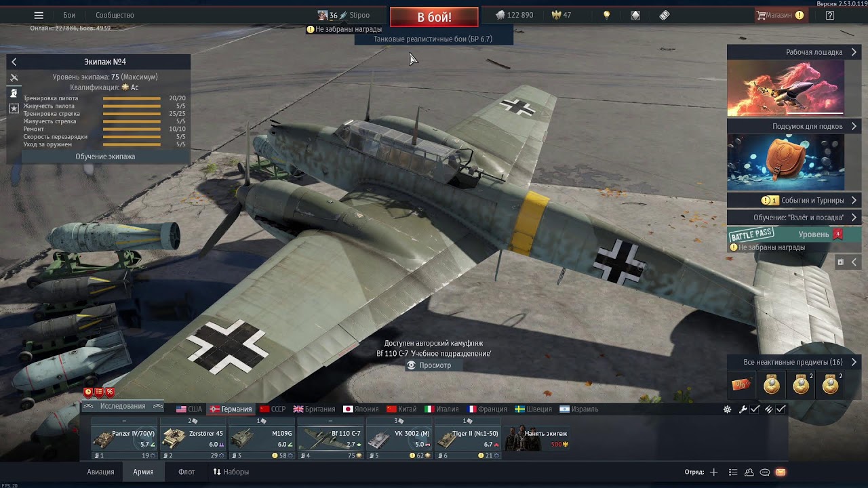Click the Stipoo player profile

344,15
